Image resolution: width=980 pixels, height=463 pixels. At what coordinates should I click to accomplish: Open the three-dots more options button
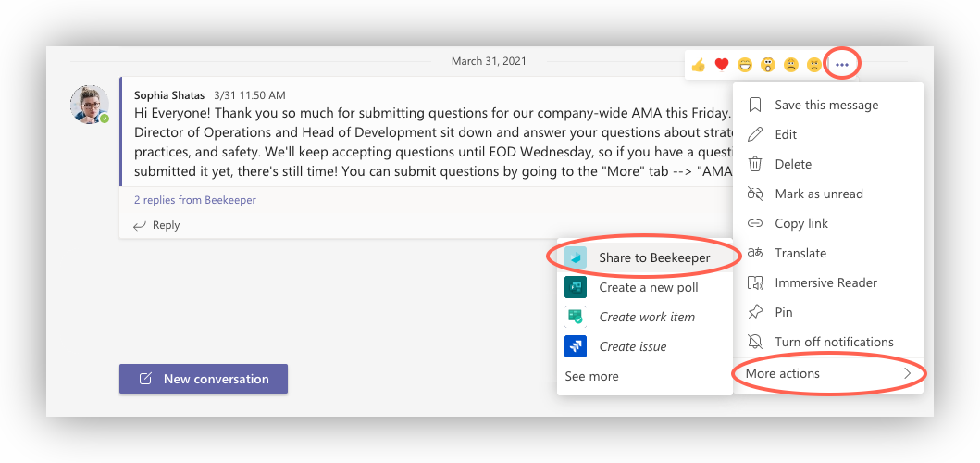click(841, 65)
